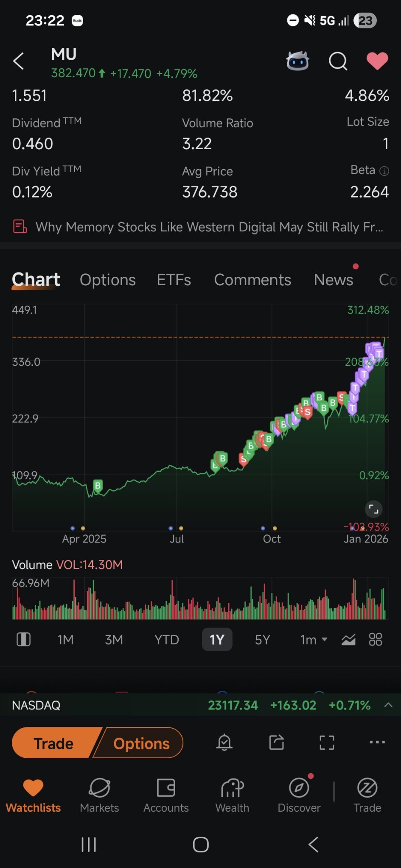Expand chart with the small corner icon

click(373, 509)
